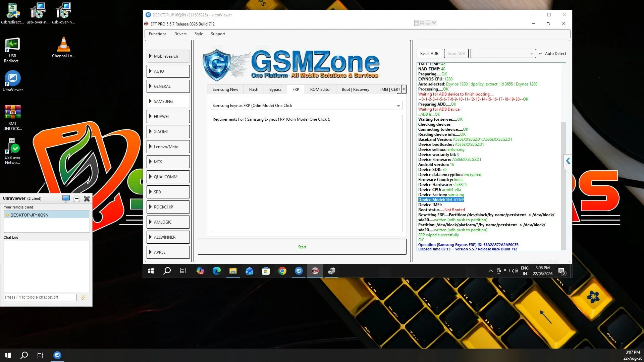Screen dimensions: 644x362
Task: Open the USB Redirect desktop icon
Action: tap(12, 50)
